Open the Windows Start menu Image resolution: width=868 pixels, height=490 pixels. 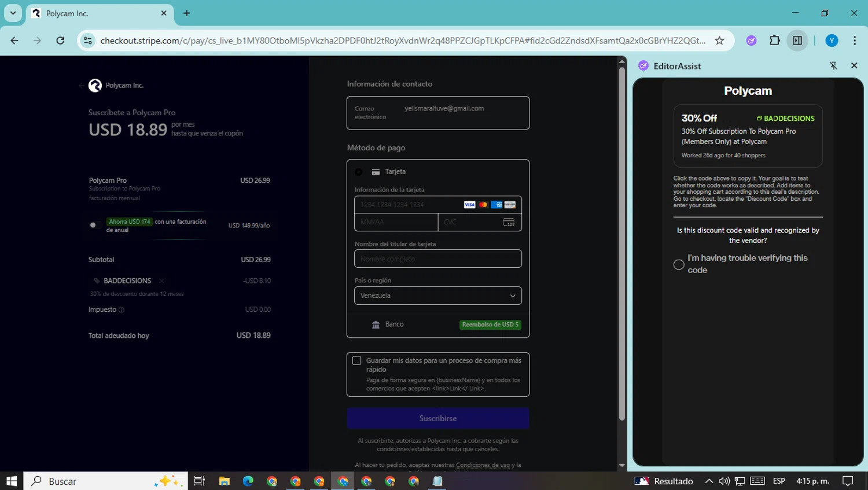[x=12, y=481]
